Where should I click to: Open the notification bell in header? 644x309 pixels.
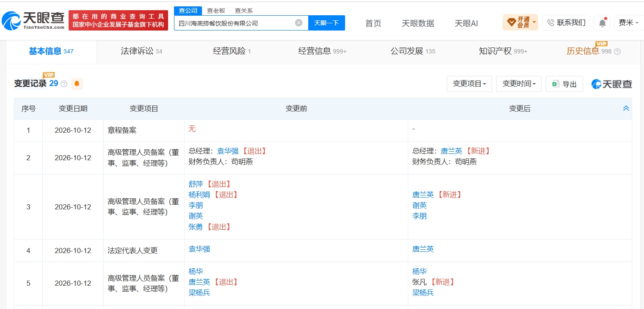tap(602, 23)
